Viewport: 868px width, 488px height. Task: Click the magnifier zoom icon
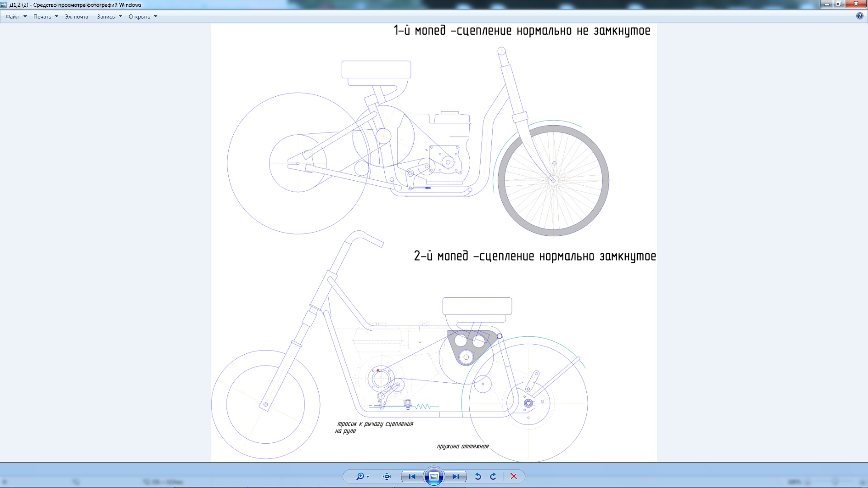pyautogui.click(x=360, y=476)
